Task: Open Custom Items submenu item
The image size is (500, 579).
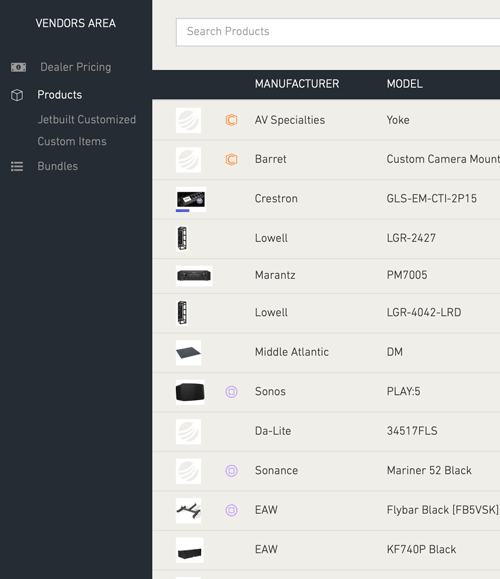Action: click(72, 141)
